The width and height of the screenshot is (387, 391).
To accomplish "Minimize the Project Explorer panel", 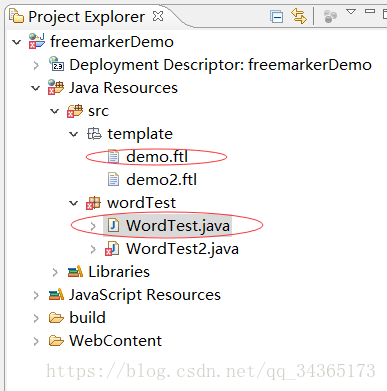I will click(370, 11).
